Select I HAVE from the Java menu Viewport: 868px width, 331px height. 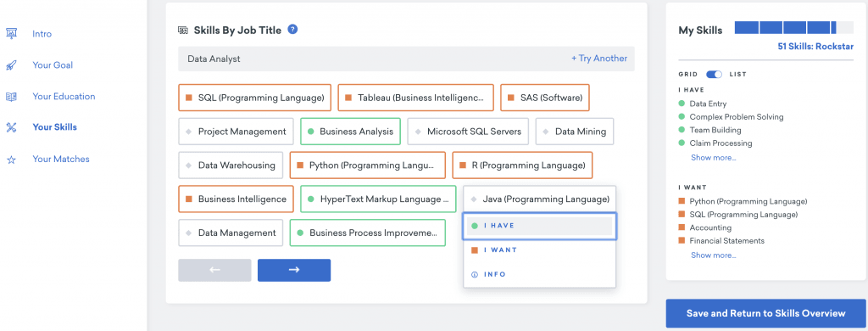540,227
